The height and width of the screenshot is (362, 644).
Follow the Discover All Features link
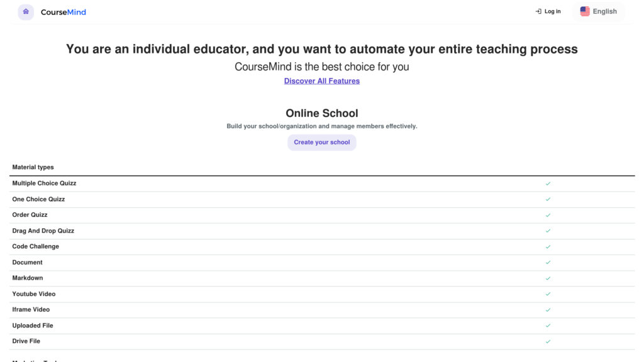[x=321, y=81]
